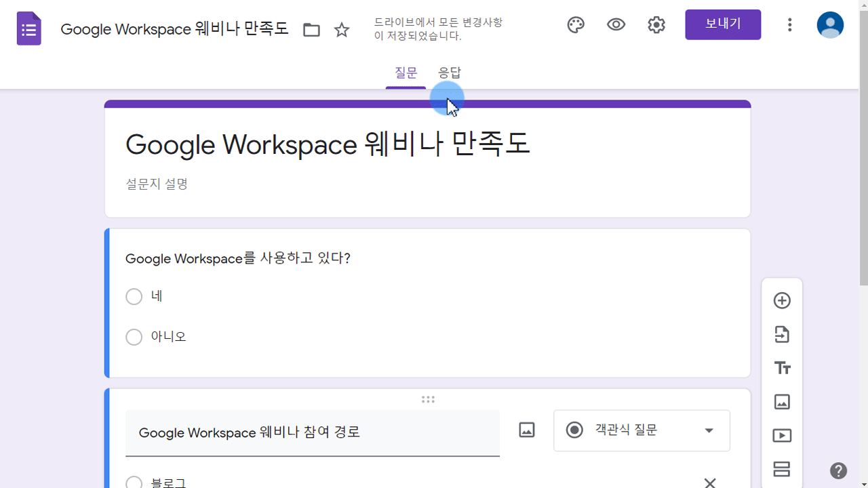
Task: Edit question title 'Google Workspace 웨비나 참여 경로'
Action: coord(313,432)
